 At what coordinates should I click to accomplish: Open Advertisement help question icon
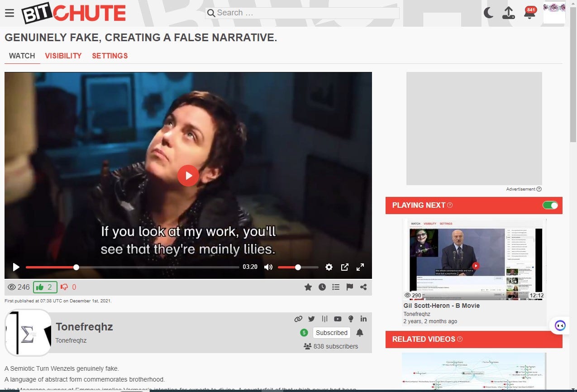click(x=539, y=189)
